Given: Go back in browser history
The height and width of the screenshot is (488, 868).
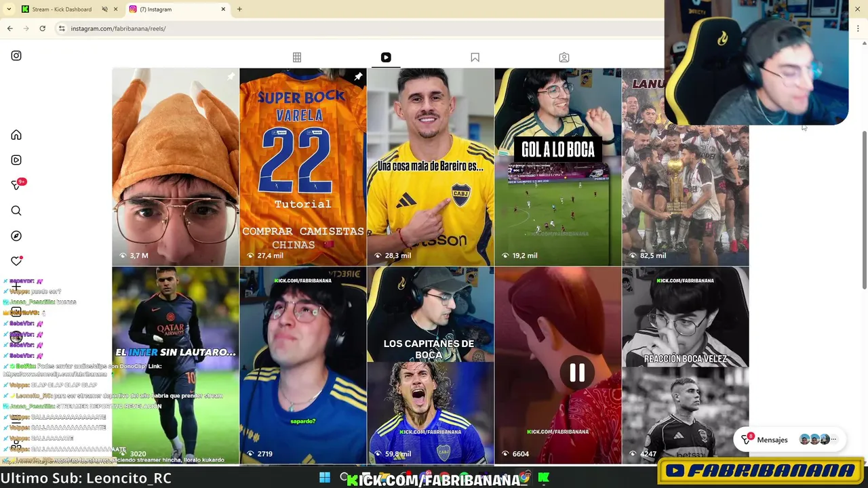Looking at the screenshot, I should click(x=10, y=28).
